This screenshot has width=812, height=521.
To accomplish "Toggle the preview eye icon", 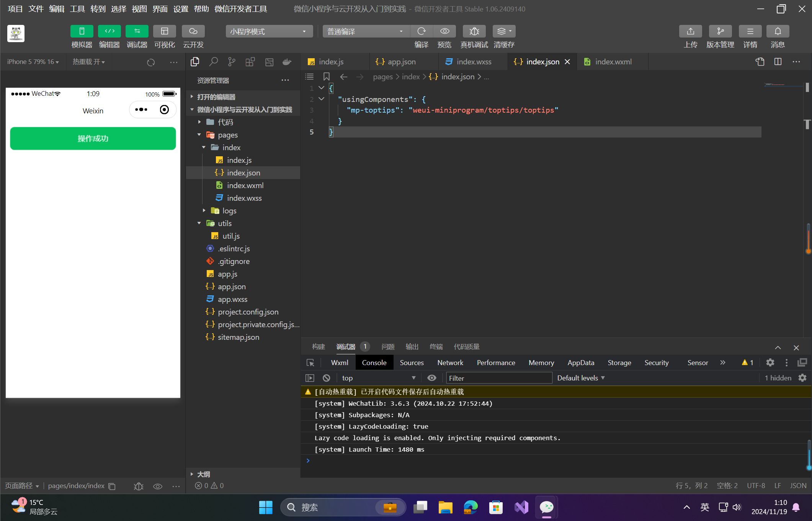I will pyautogui.click(x=444, y=31).
